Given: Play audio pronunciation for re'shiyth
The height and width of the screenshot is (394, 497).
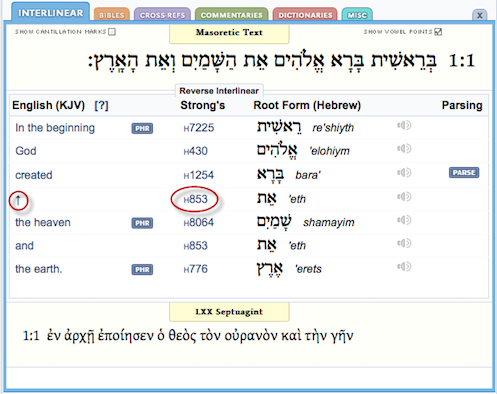Looking at the screenshot, I should (x=404, y=126).
